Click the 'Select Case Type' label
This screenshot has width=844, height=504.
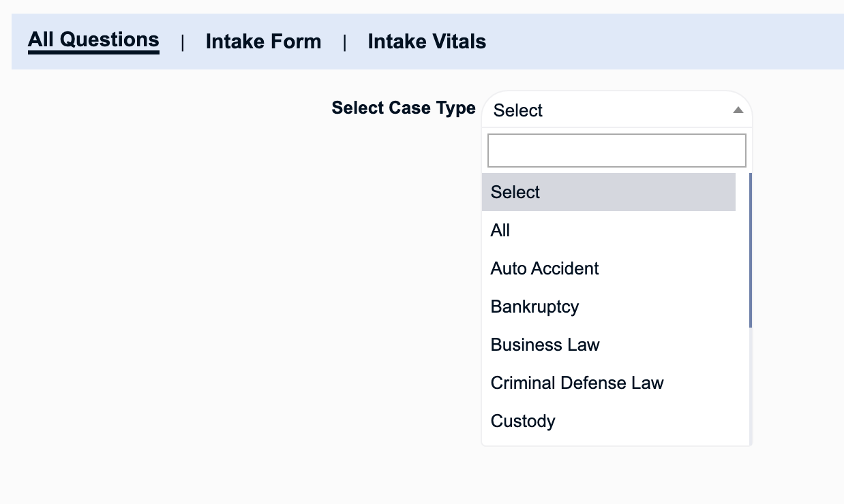click(403, 108)
